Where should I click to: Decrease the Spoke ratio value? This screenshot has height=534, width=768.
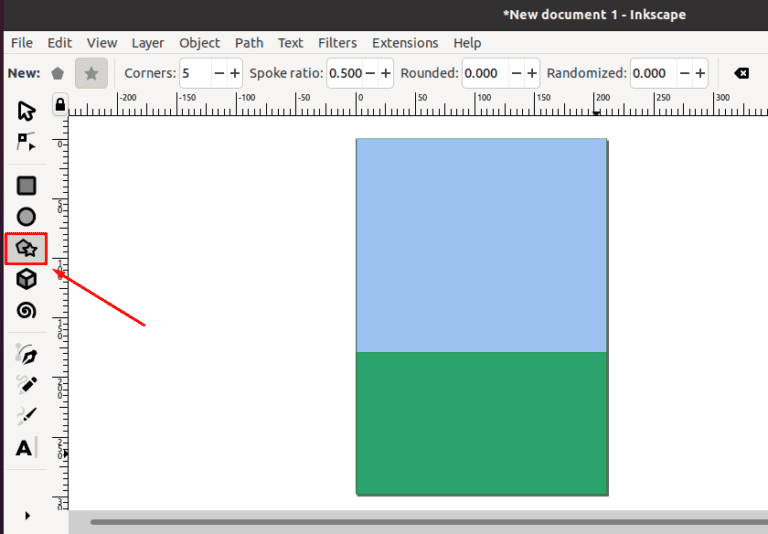[x=370, y=73]
